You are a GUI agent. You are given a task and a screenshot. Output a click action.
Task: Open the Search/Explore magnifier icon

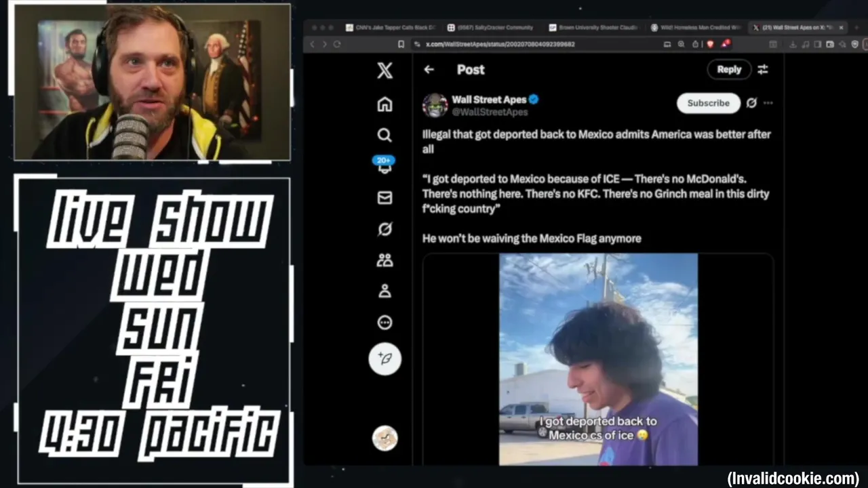[x=384, y=135]
